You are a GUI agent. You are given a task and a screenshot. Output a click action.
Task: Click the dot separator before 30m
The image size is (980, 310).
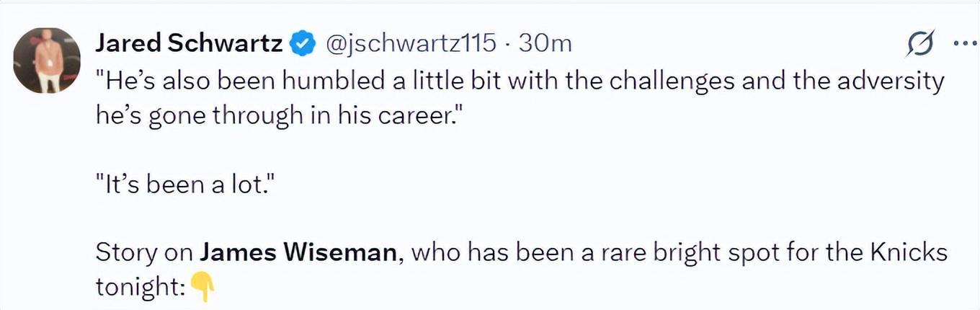(508, 45)
